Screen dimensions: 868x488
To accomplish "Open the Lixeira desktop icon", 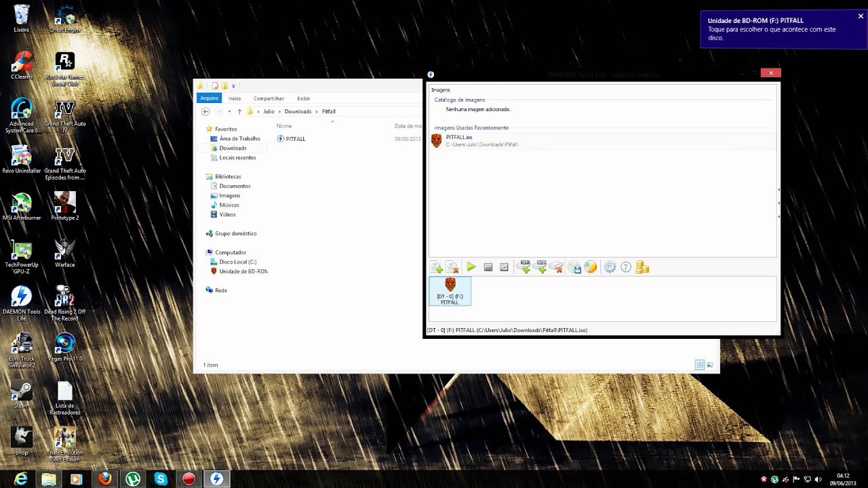I will coord(21,19).
